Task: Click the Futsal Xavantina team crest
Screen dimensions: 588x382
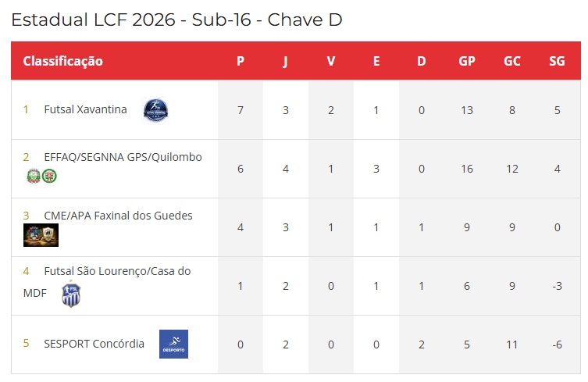Action: tap(155, 110)
